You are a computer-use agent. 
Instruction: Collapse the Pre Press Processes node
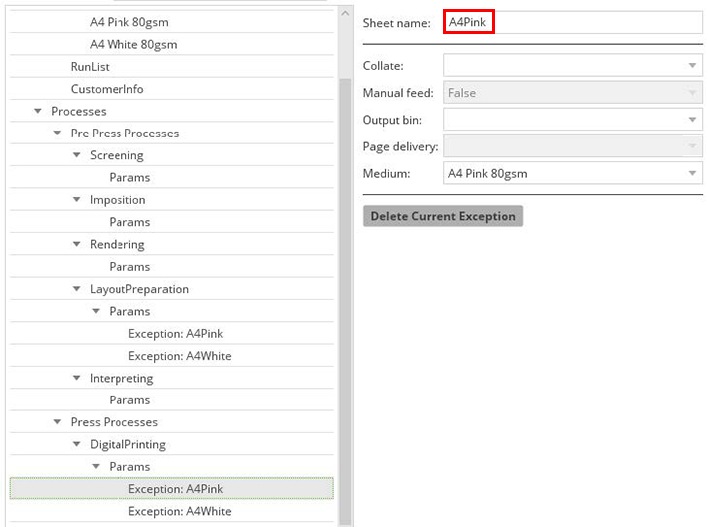57,133
